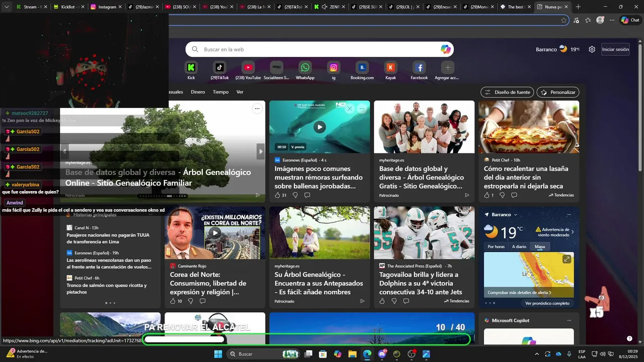This screenshot has height=362, width=644.
Task: Close the Euronews video preview
Action: click(x=350, y=109)
